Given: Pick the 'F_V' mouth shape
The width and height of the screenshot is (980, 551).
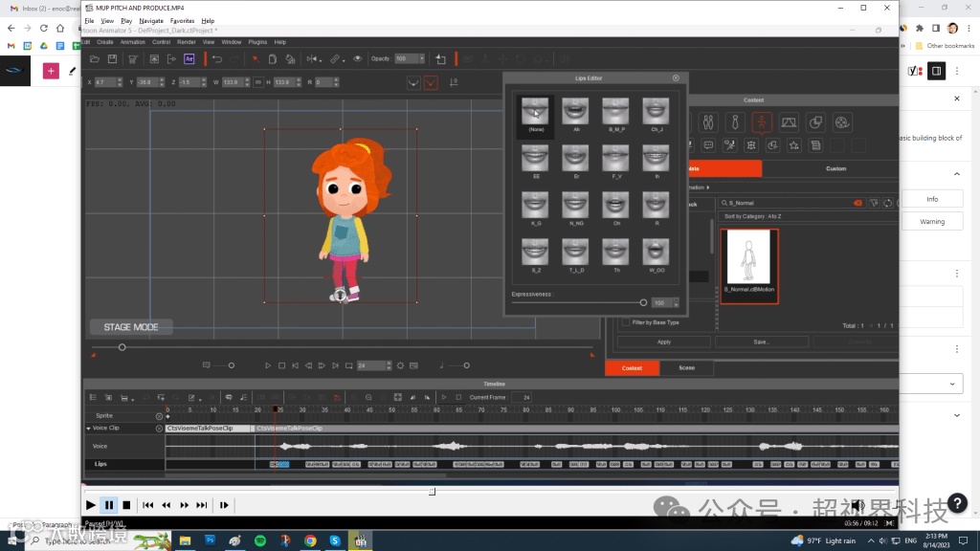Looking at the screenshot, I should [x=615, y=160].
